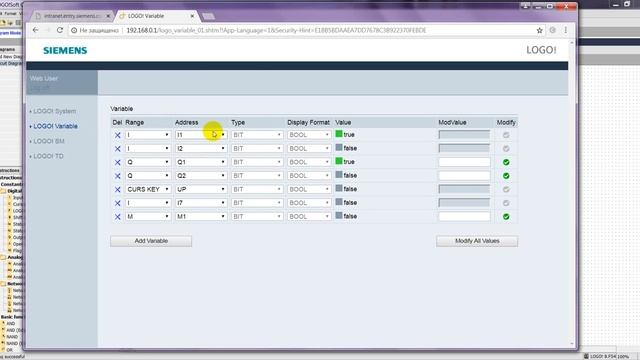Open a new browser tab

click(208, 16)
